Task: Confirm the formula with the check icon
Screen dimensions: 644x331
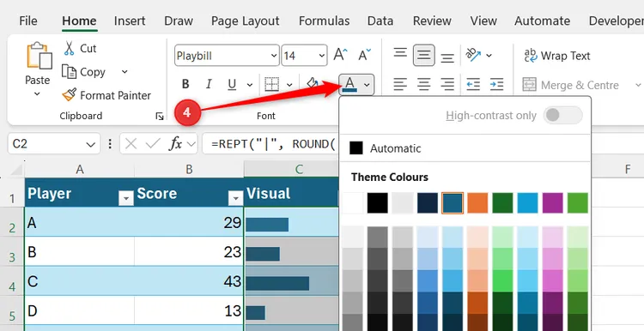Action: pos(153,143)
